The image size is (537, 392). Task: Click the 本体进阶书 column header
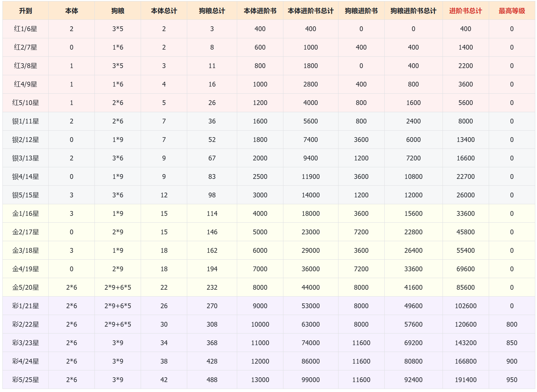[x=260, y=11]
